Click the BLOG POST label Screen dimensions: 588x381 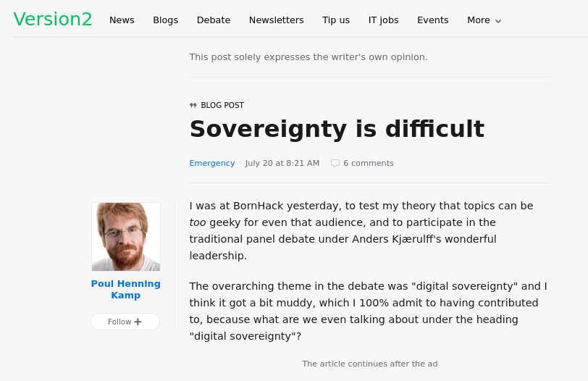(x=222, y=106)
